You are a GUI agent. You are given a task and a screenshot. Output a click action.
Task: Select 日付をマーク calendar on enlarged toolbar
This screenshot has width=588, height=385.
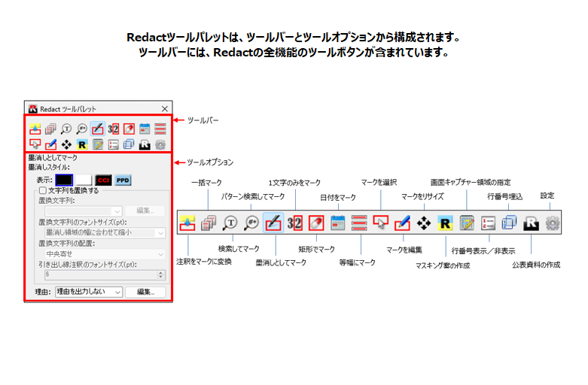click(338, 223)
